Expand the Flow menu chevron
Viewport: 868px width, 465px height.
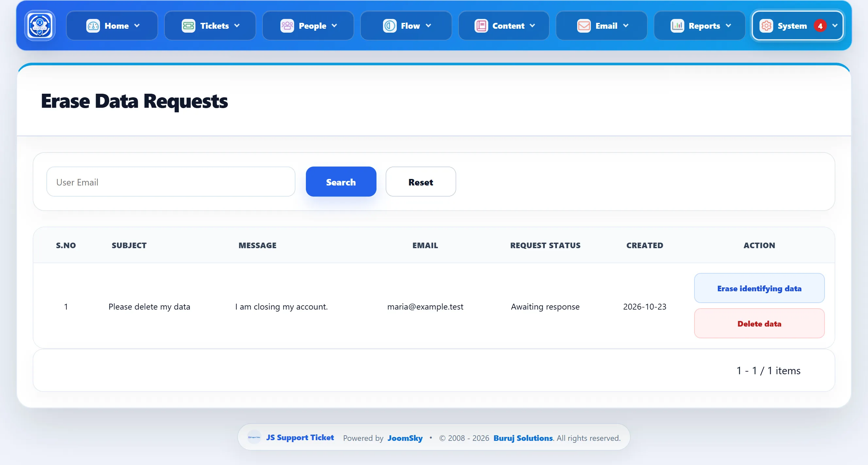coord(428,25)
